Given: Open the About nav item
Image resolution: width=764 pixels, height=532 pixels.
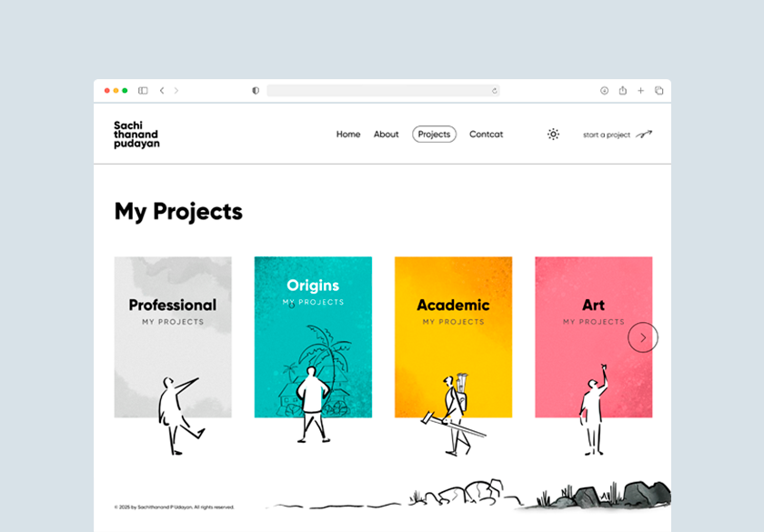Looking at the screenshot, I should click(386, 135).
